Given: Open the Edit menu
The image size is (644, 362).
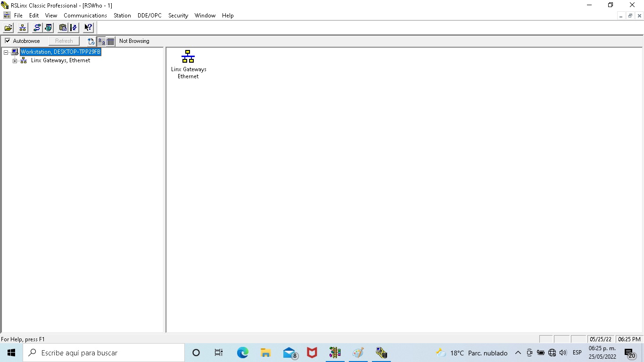Looking at the screenshot, I should click(34, 16).
